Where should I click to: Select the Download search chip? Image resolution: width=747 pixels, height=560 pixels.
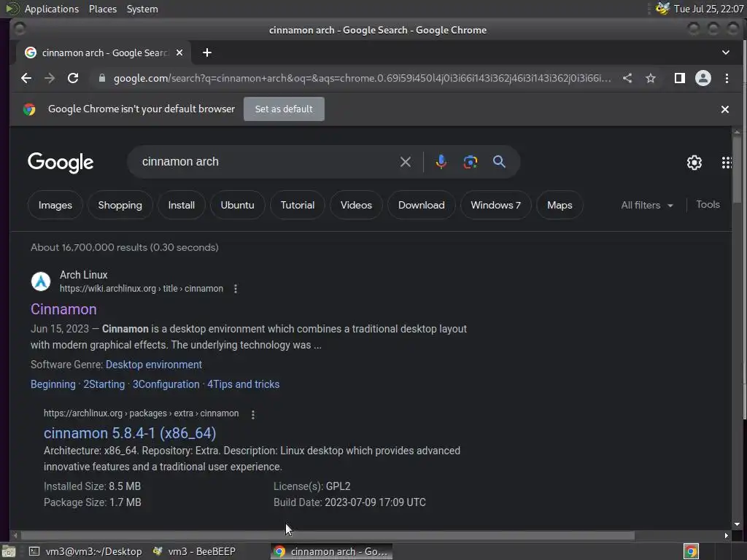pos(421,205)
